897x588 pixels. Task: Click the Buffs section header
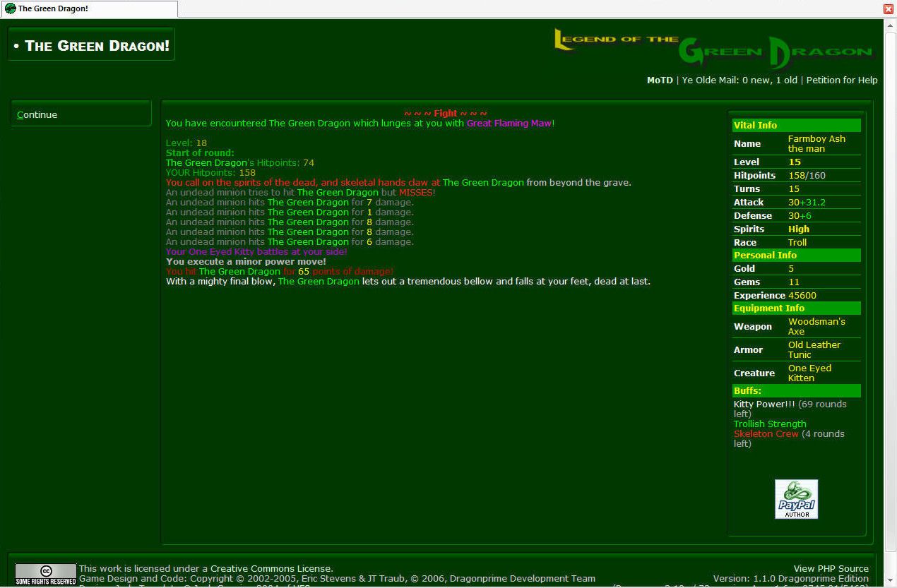pos(796,391)
